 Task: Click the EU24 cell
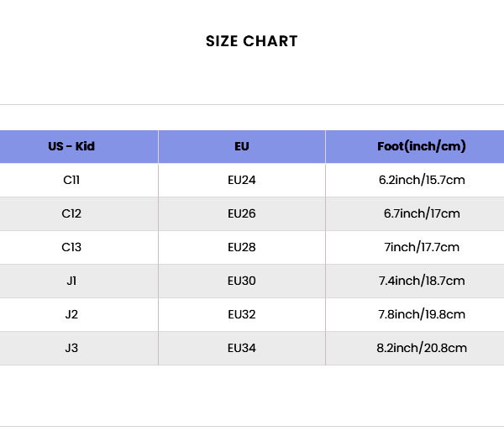[242, 180]
